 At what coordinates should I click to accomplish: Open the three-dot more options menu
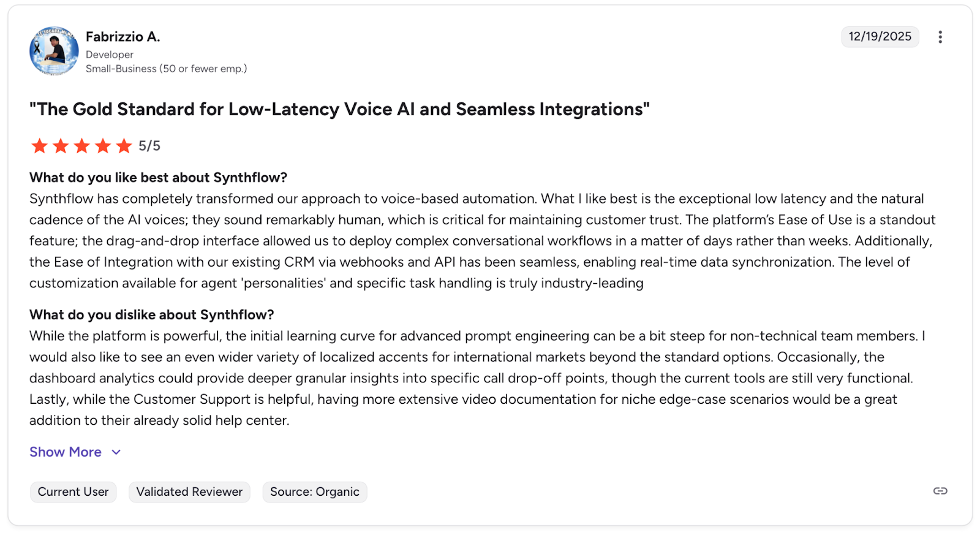(940, 37)
